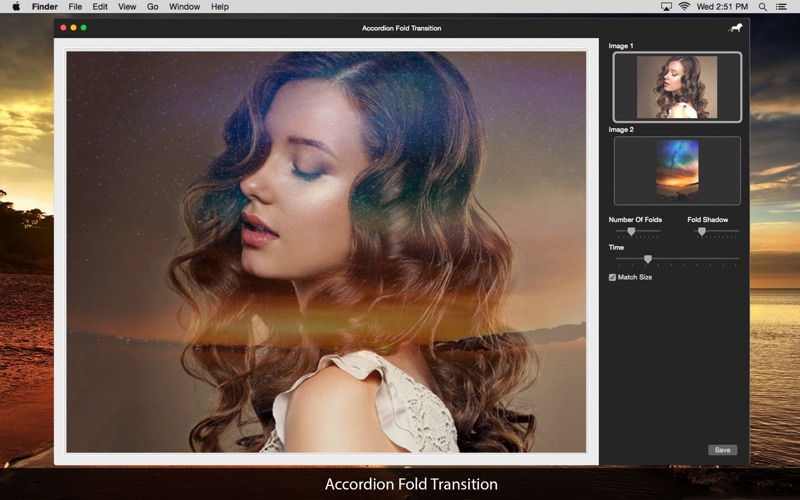Click the Image 2 label
Viewport: 800px width, 500px height.
click(621, 130)
